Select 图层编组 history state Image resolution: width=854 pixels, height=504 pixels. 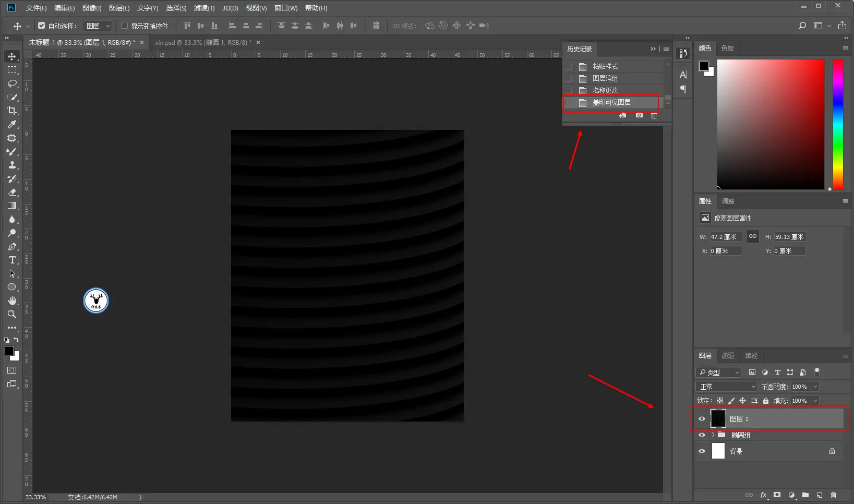tap(605, 78)
